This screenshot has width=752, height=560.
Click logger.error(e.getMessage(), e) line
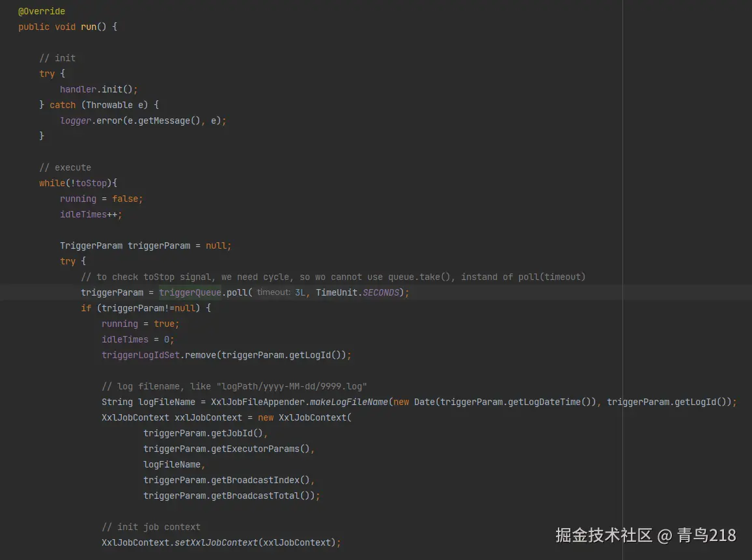pyautogui.click(x=143, y=121)
